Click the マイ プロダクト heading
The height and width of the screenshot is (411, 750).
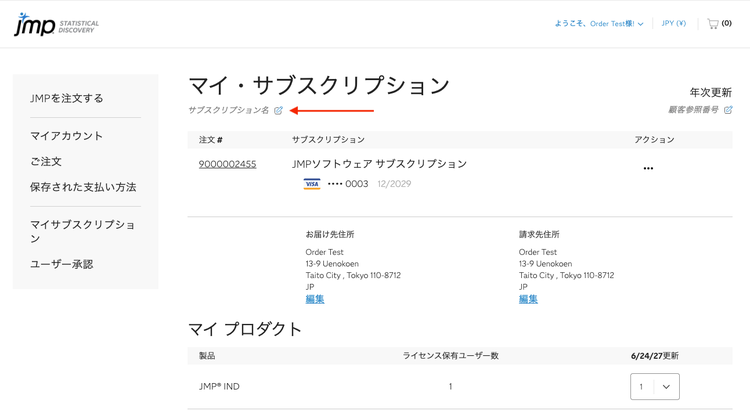(245, 329)
